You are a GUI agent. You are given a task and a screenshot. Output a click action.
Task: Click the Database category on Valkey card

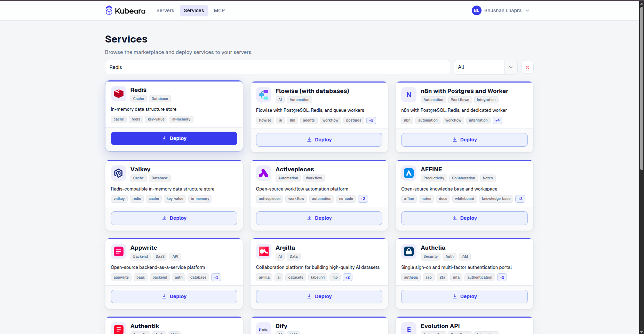(160, 178)
